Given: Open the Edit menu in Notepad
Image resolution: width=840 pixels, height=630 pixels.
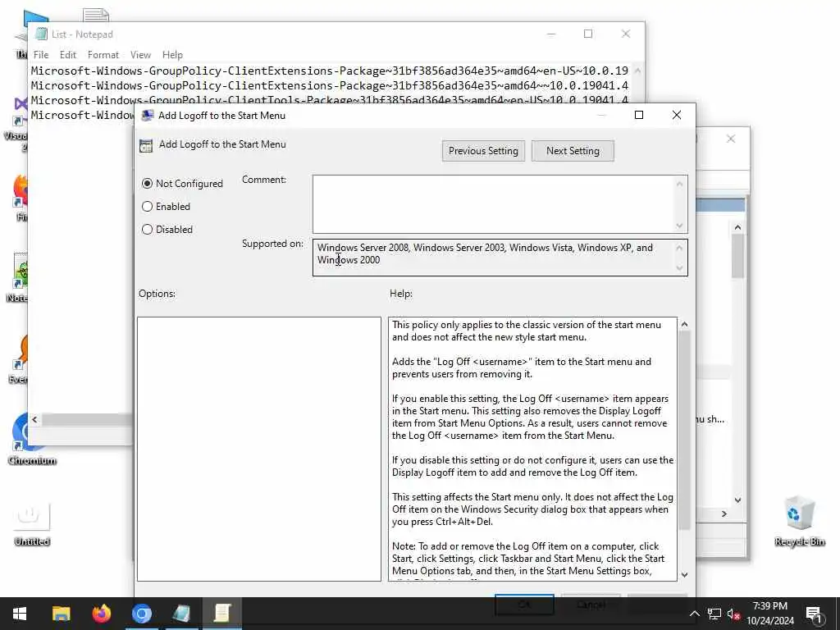Looking at the screenshot, I should (67, 55).
